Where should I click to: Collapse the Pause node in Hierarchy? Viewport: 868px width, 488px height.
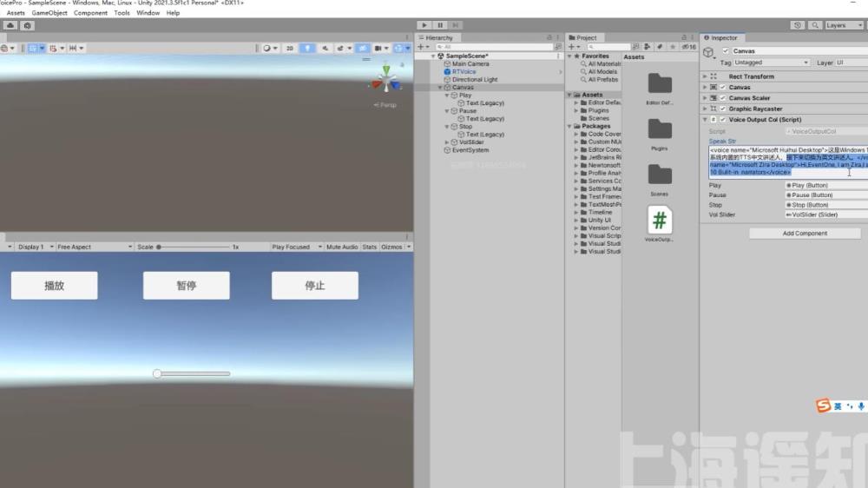coord(447,111)
